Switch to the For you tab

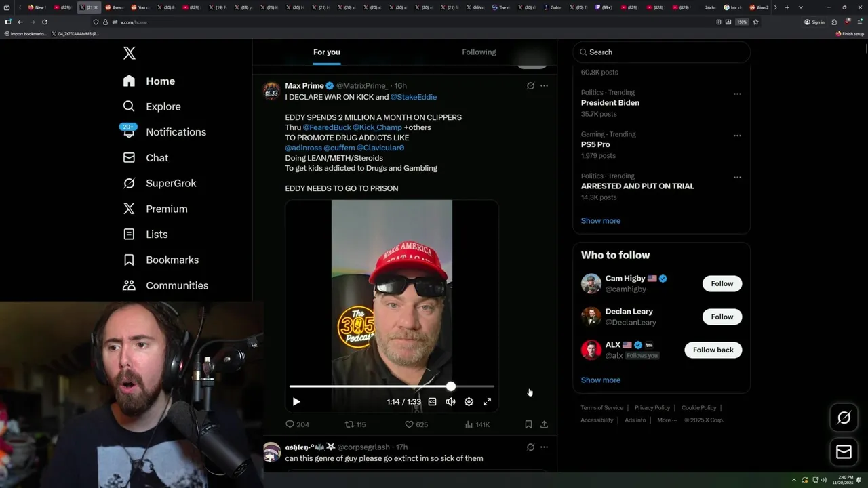[327, 52]
